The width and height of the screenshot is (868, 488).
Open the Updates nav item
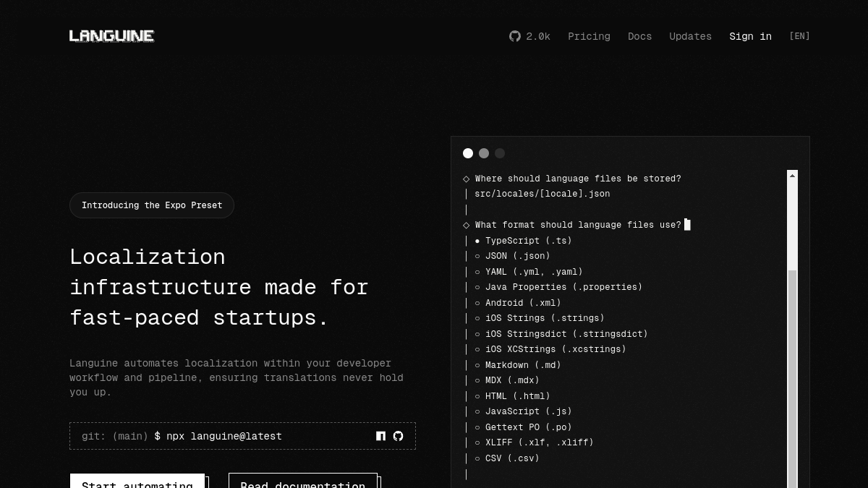coord(690,36)
